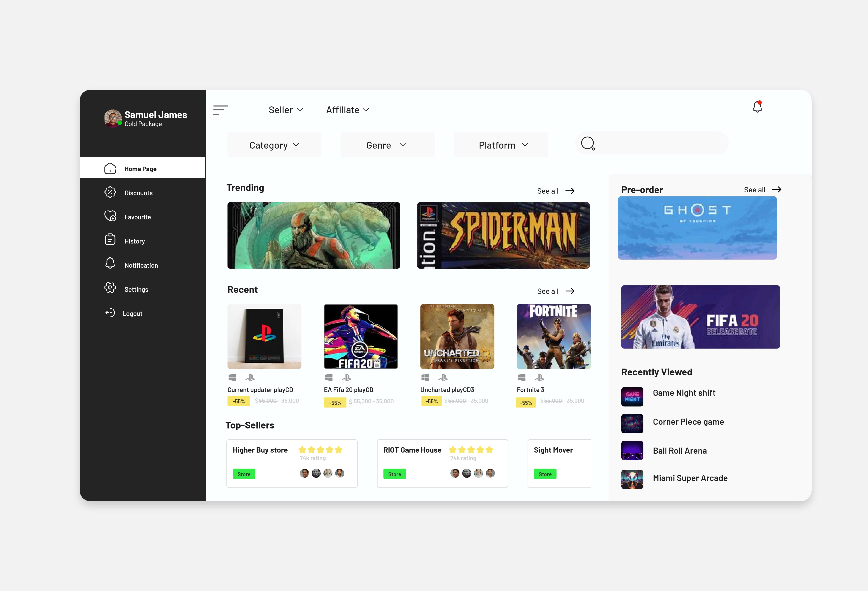Click the Home Page house icon
The height and width of the screenshot is (591, 868).
110,168
